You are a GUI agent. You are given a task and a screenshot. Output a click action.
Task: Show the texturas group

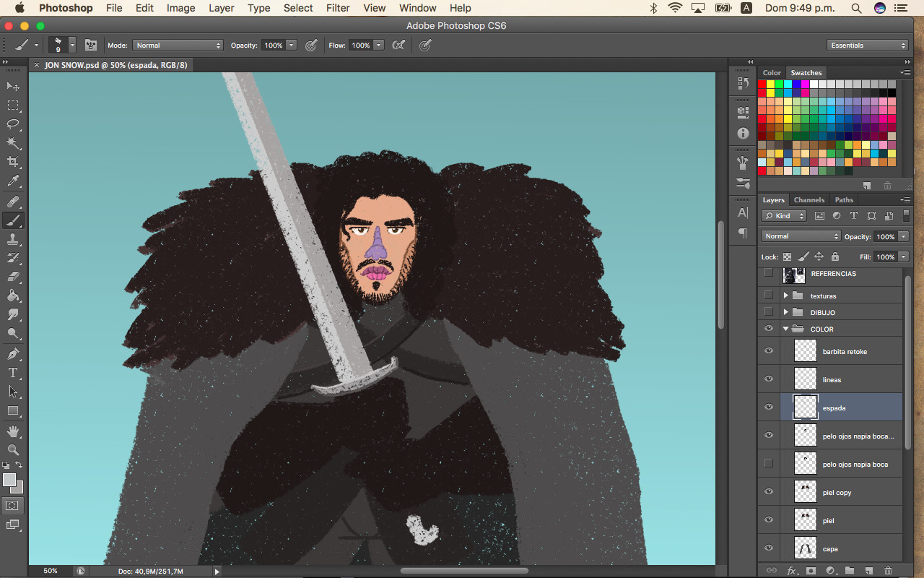(x=769, y=295)
